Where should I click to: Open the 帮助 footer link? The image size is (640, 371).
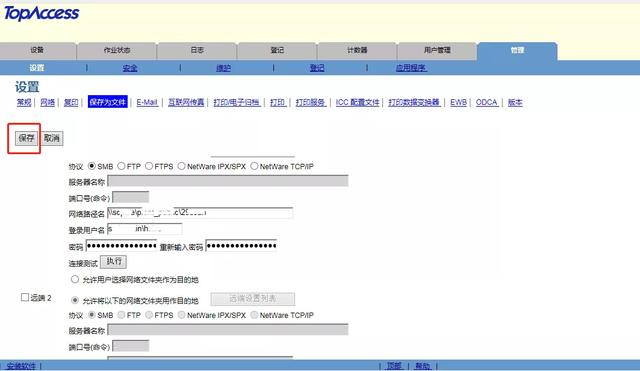422,366
